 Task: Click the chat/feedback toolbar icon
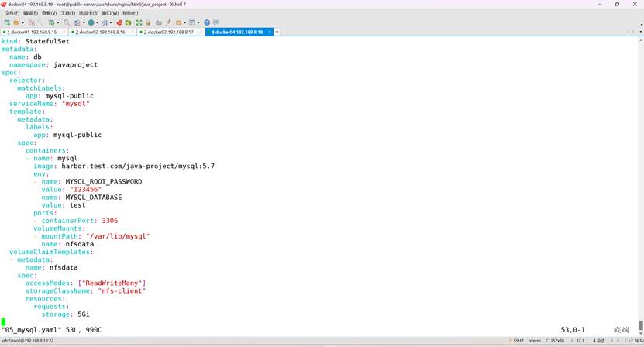pyautogui.click(x=216, y=22)
